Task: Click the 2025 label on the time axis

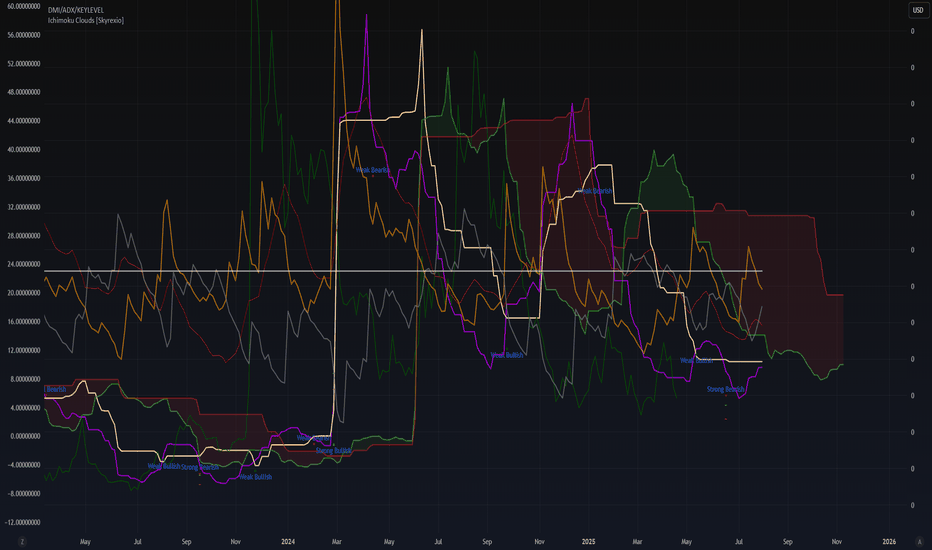Action: (x=588, y=542)
